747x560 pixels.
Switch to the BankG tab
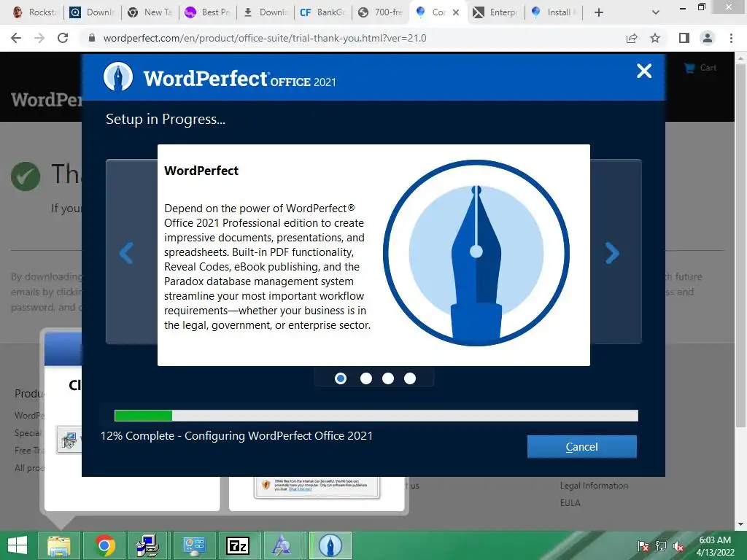pos(323,12)
